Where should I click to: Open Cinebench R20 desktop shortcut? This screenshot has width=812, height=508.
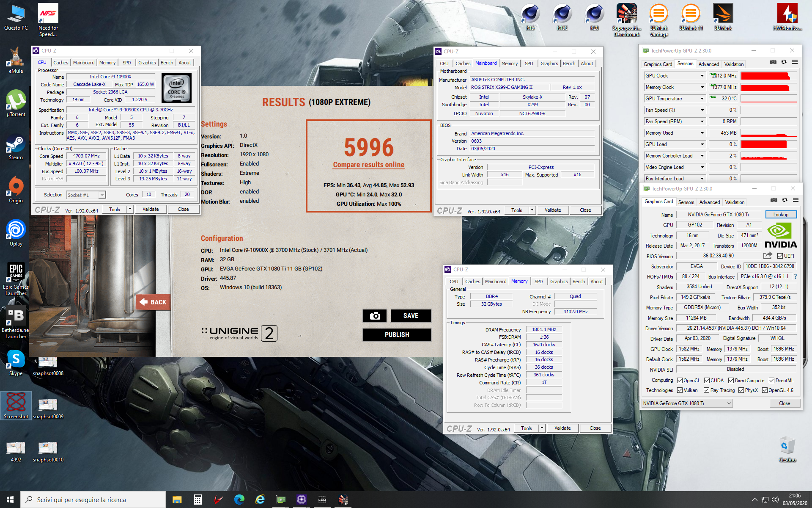point(594,17)
